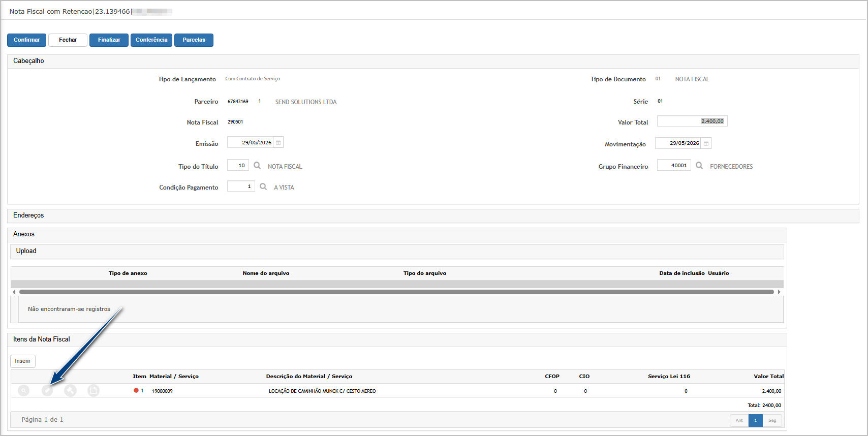This screenshot has width=868, height=436.
Task: Select page 1 in the pagination
Action: tap(756, 420)
